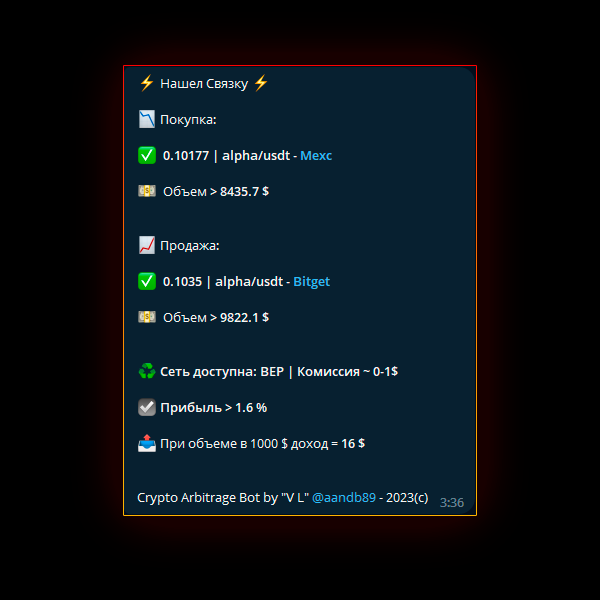The height and width of the screenshot is (600, 600).
Task: Click the lightning emoji after "Нашел Связку"
Action: 261,83
